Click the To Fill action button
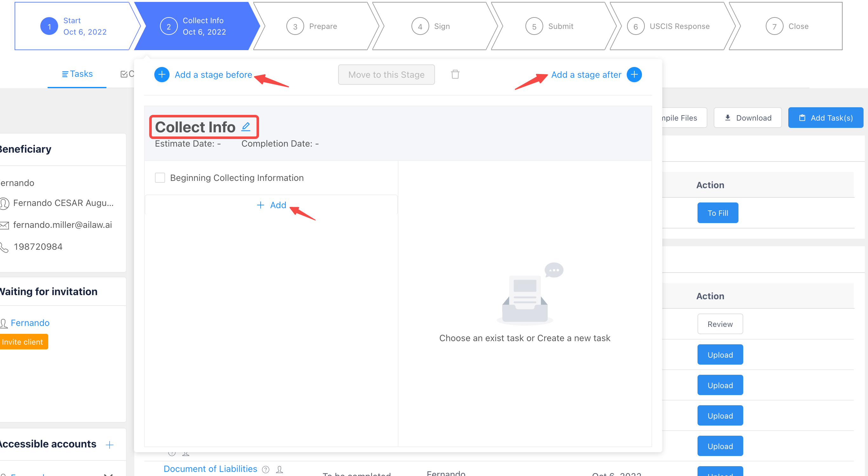 click(x=718, y=213)
